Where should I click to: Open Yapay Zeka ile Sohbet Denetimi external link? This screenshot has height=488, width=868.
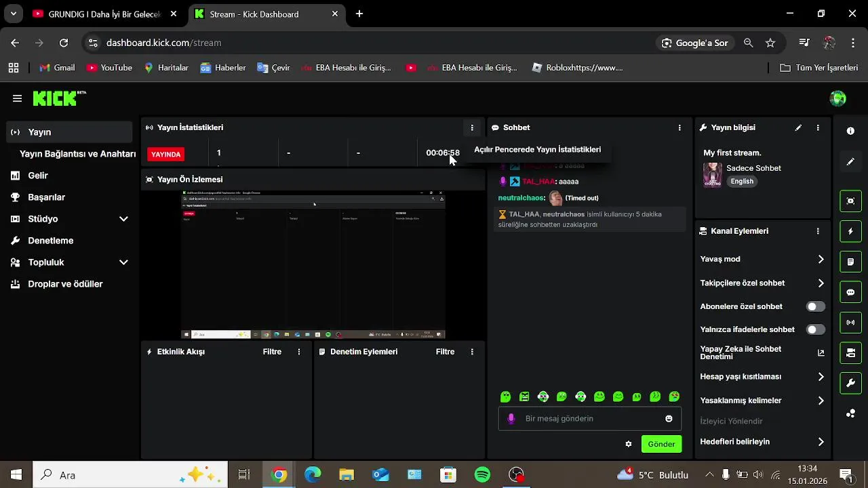click(821, 352)
